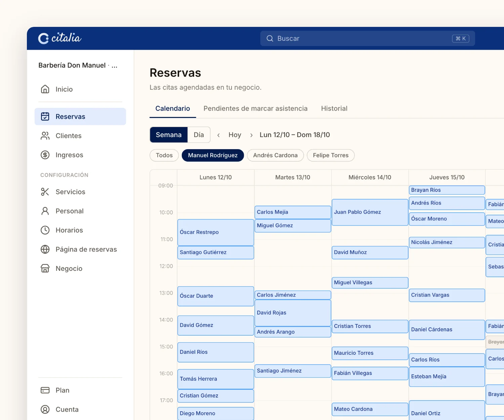Click the Ingresos dollar icon

pos(45,155)
